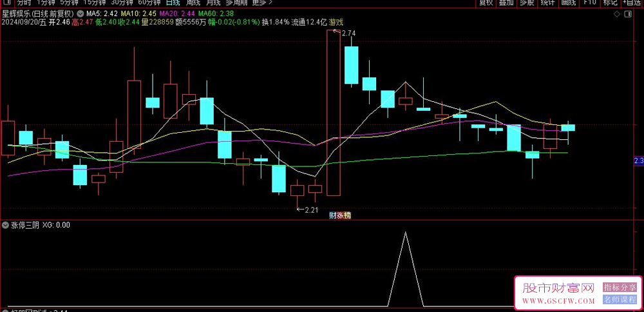This screenshot has width=644, height=312.
Task: Toggle the side panel icon at top-left
Action: point(8,2)
